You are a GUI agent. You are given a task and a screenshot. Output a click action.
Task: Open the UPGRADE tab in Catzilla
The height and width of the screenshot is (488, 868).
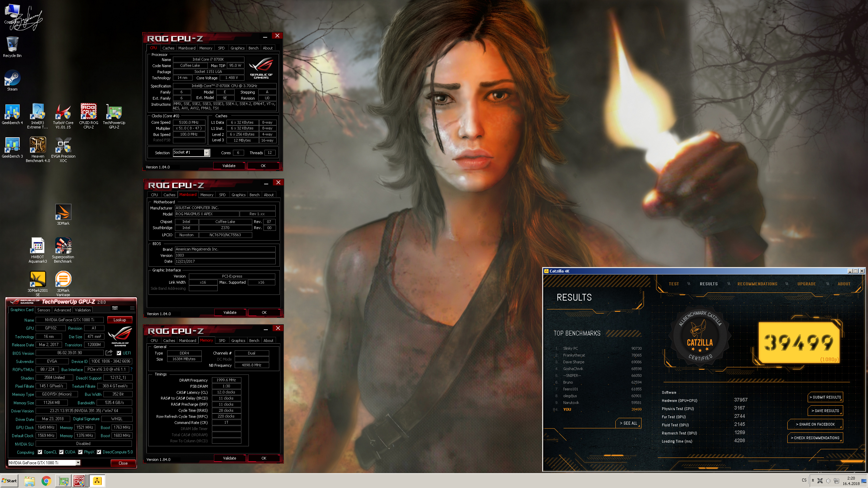(807, 284)
